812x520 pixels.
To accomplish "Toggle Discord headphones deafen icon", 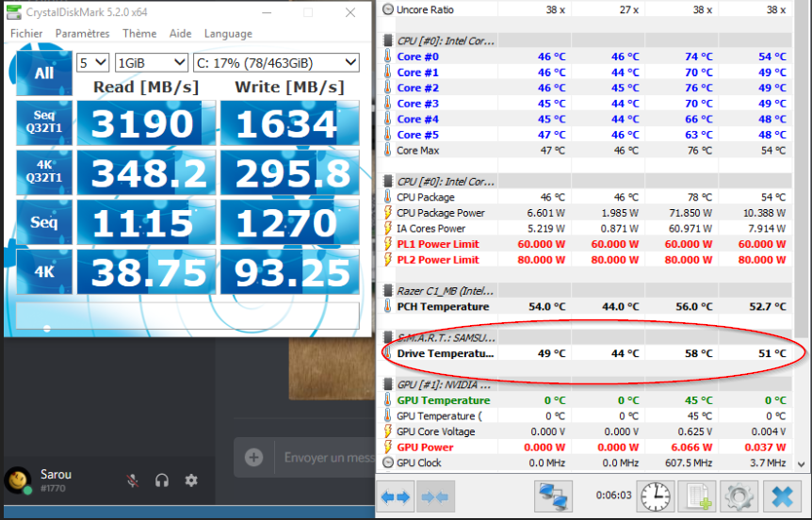I will 162,480.
